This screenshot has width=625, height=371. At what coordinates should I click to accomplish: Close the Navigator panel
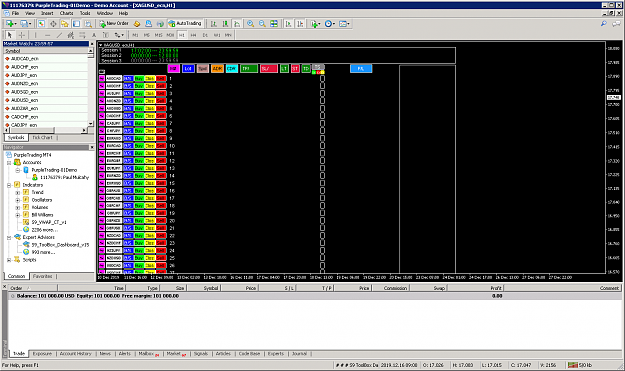tap(92, 147)
